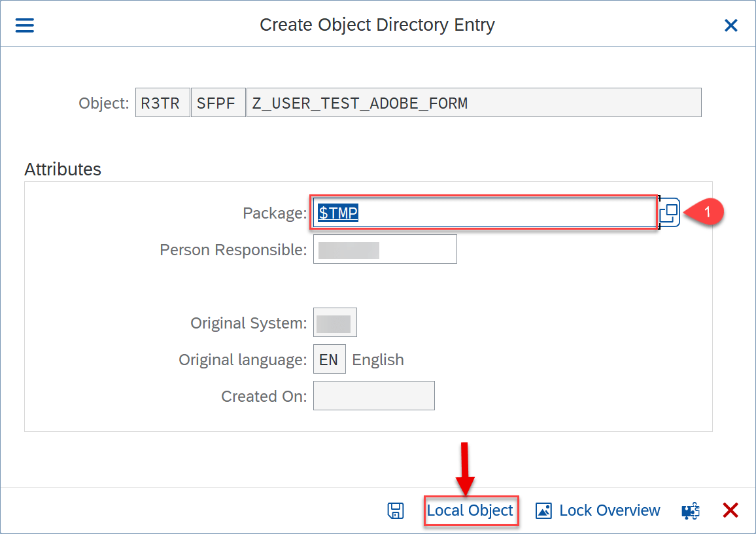The width and height of the screenshot is (756, 534).
Task: Click the Original System field
Action: pos(335,323)
